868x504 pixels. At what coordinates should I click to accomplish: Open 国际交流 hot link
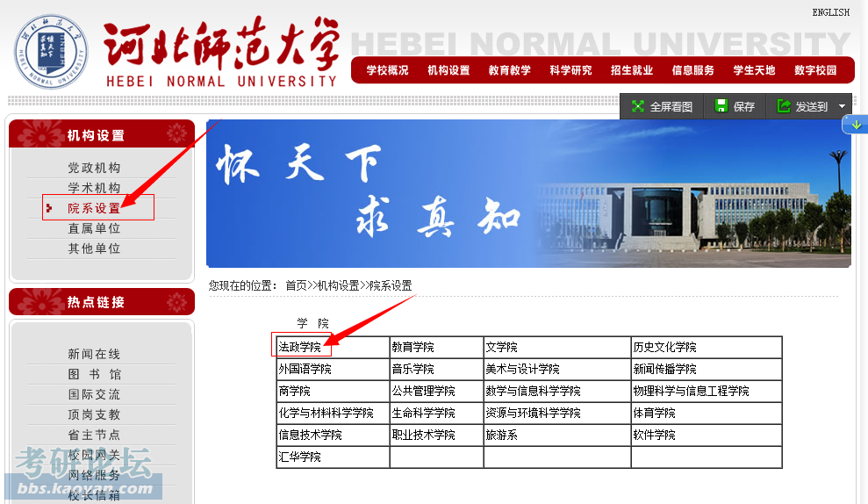point(94,394)
